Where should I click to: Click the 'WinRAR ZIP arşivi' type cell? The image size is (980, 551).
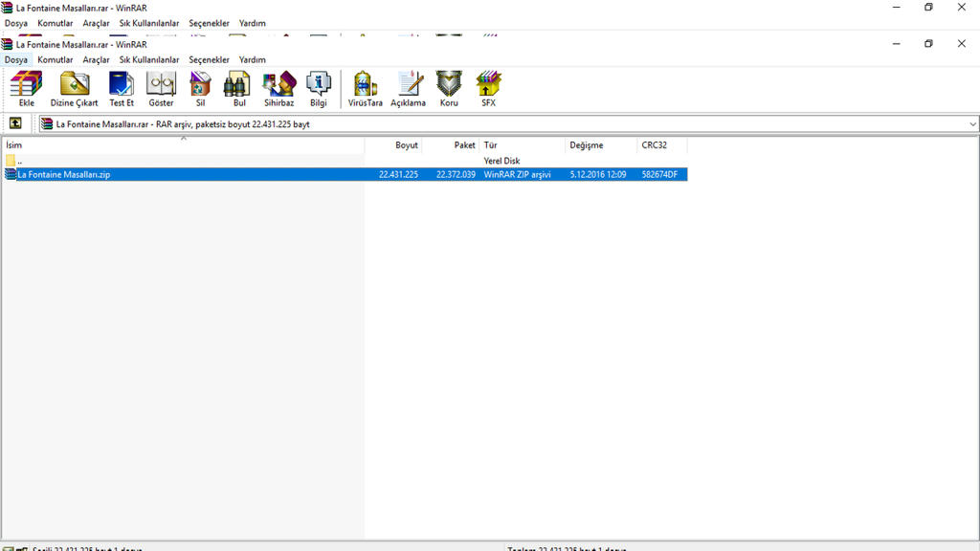coord(517,174)
